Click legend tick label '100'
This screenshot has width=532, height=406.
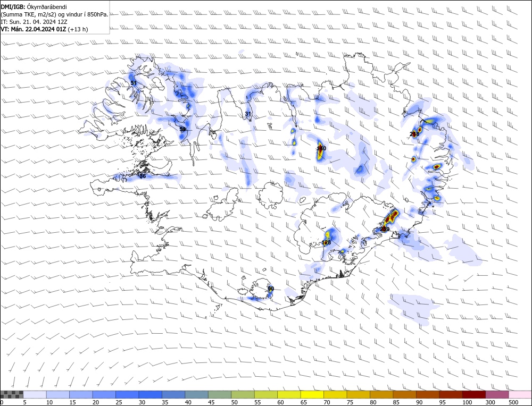467,402
